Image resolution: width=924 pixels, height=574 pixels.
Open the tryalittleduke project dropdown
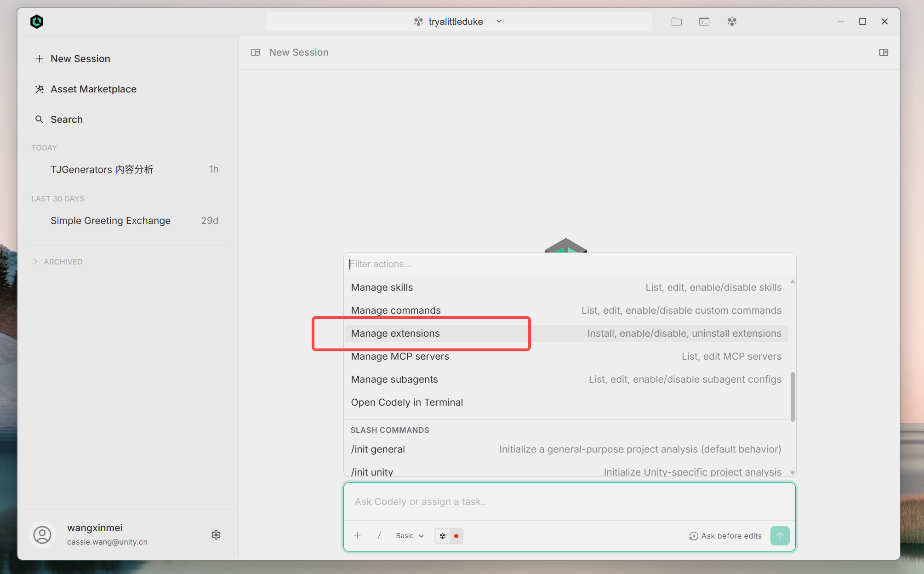tap(458, 22)
